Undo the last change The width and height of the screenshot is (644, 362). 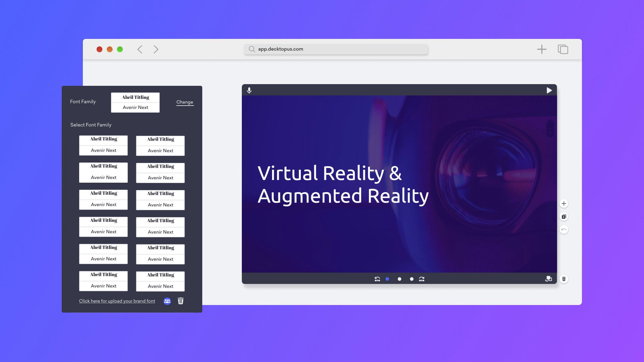[x=564, y=230]
